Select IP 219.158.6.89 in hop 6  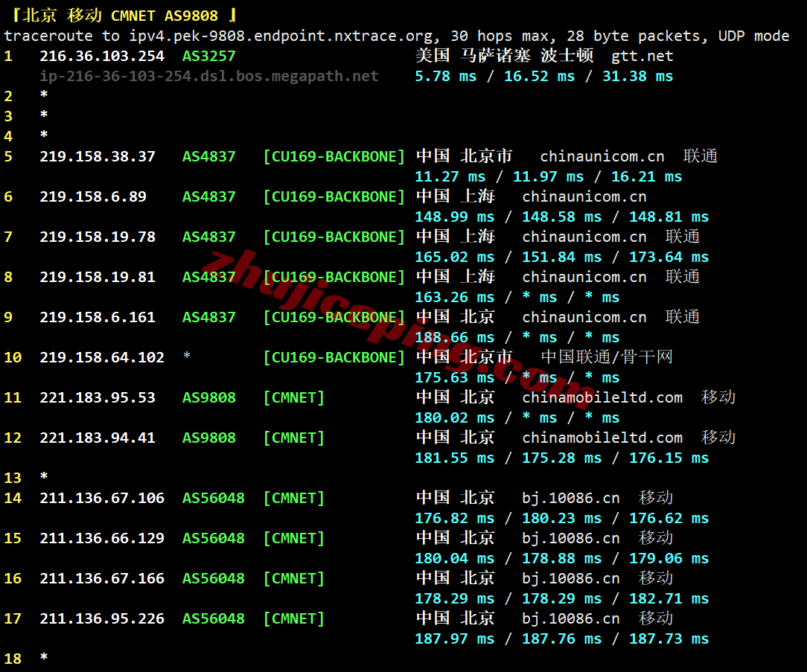click(x=93, y=196)
